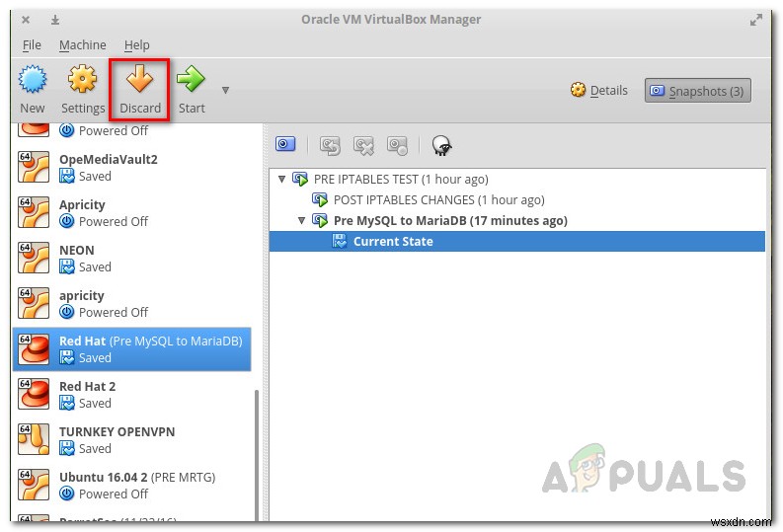The image size is (783, 532).
Task: Click NEON Saved status icon
Action: click(67, 266)
